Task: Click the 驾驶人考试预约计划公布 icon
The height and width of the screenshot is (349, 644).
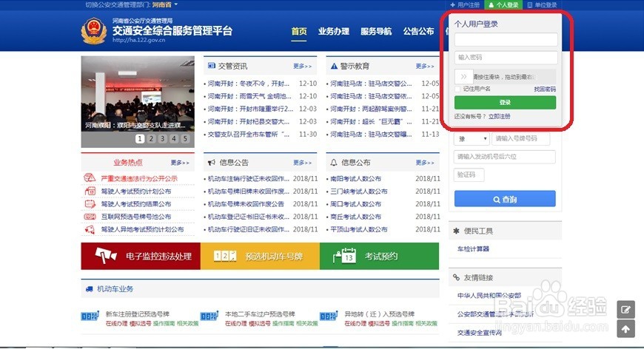Action: pyautogui.click(x=90, y=191)
